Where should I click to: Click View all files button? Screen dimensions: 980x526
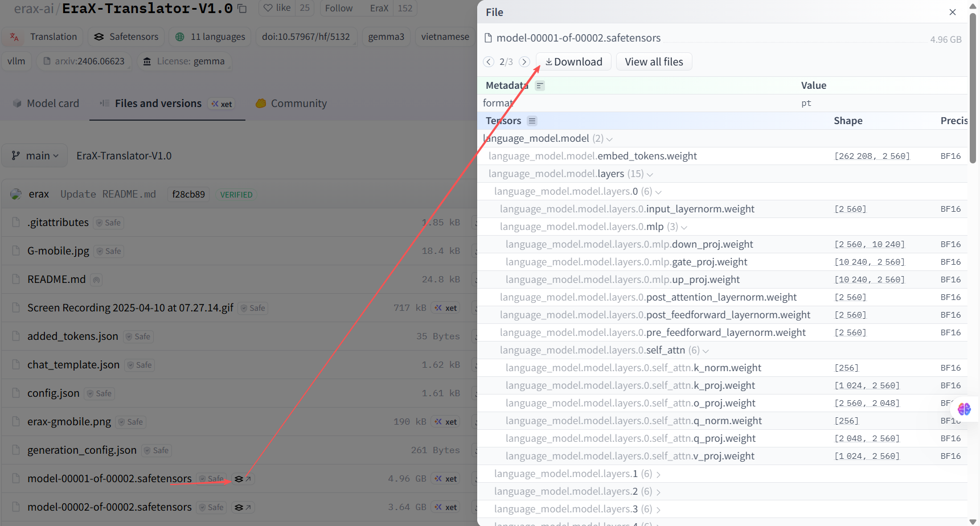pyautogui.click(x=654, y=61)
